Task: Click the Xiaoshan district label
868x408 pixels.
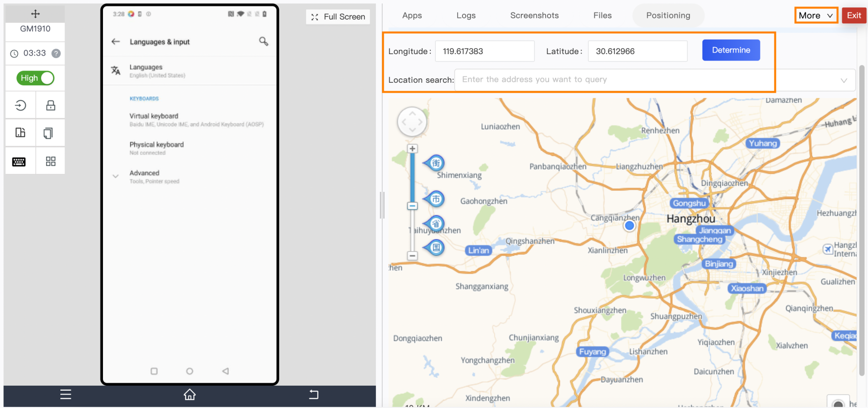Action: click(x=747, y=288)
